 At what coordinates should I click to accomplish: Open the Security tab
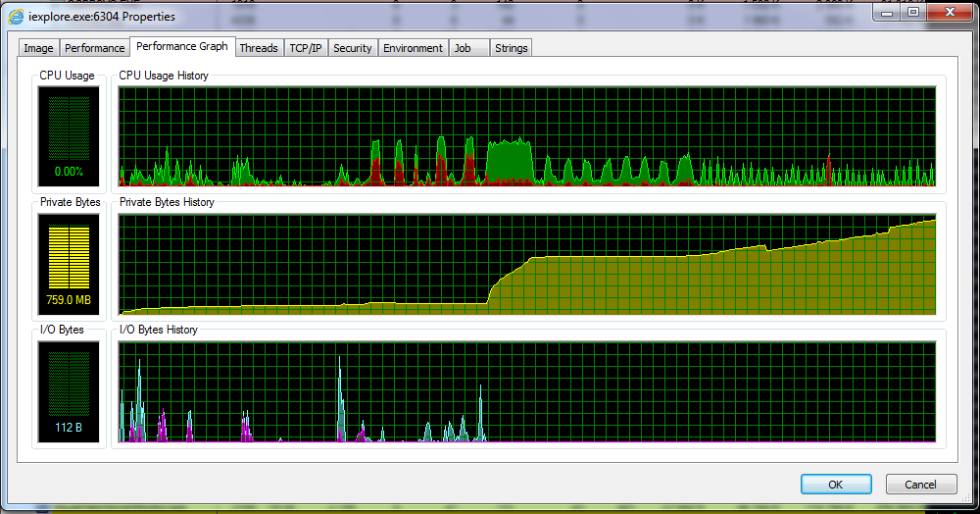(x=353, y=48)
